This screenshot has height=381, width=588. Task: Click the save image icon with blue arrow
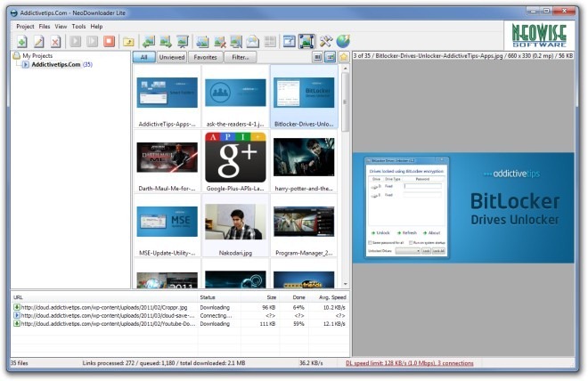tap(202, 41)
